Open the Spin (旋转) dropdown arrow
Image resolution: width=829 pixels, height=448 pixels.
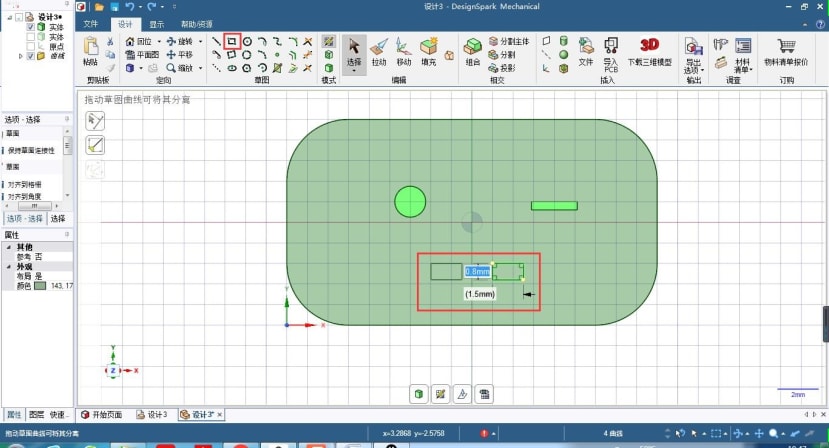pyautogui.click(x=200, y=41)
